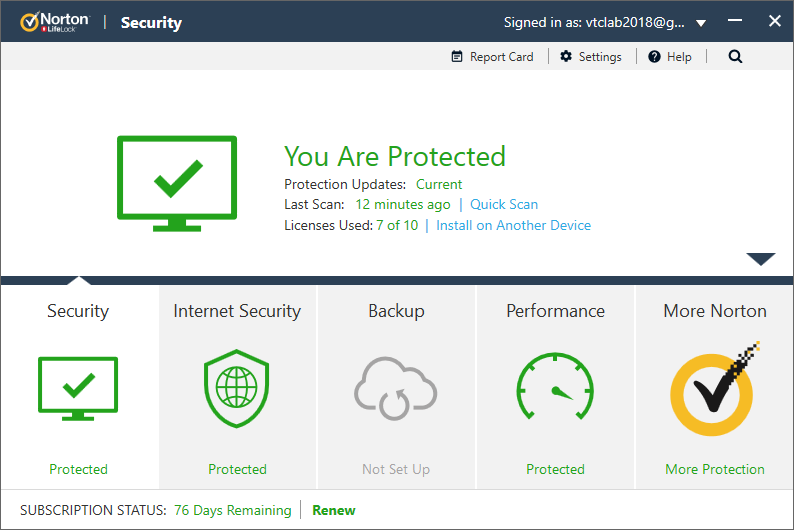794x530 pixels.
Task: Click the Security monitor checkmark icon
Action: pos(78,388)
